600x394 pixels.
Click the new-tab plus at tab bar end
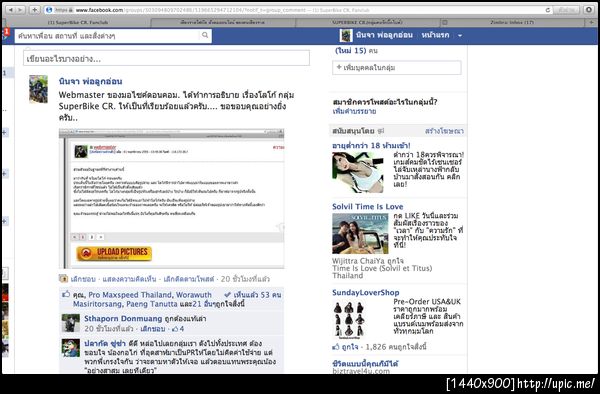click(x=592, y=23)
